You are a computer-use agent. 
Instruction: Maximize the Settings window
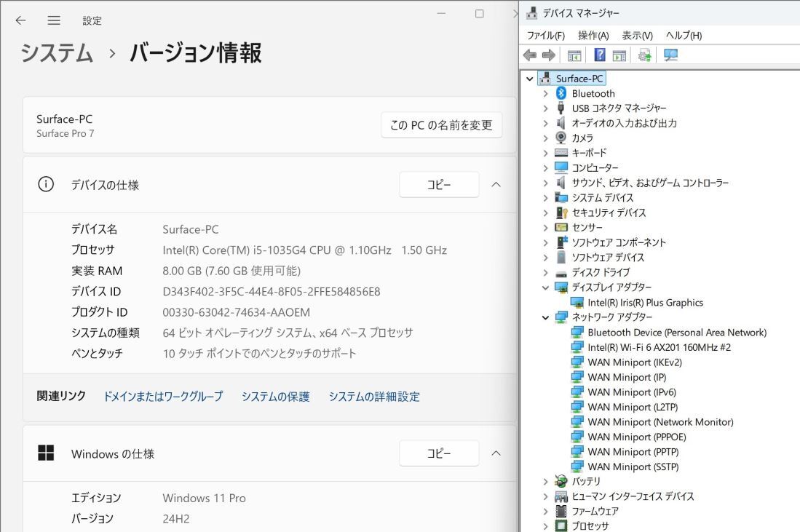(479, 14)
